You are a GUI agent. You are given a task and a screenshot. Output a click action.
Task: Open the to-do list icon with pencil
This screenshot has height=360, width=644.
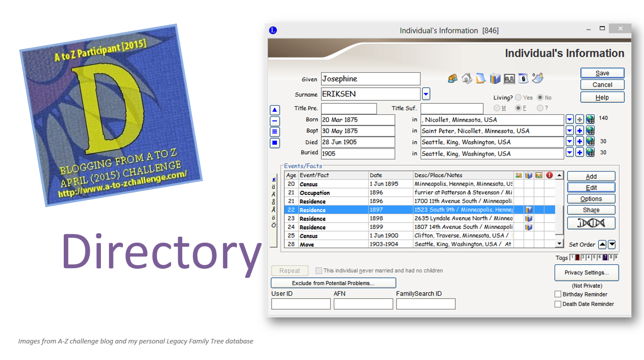coord(537,78)
